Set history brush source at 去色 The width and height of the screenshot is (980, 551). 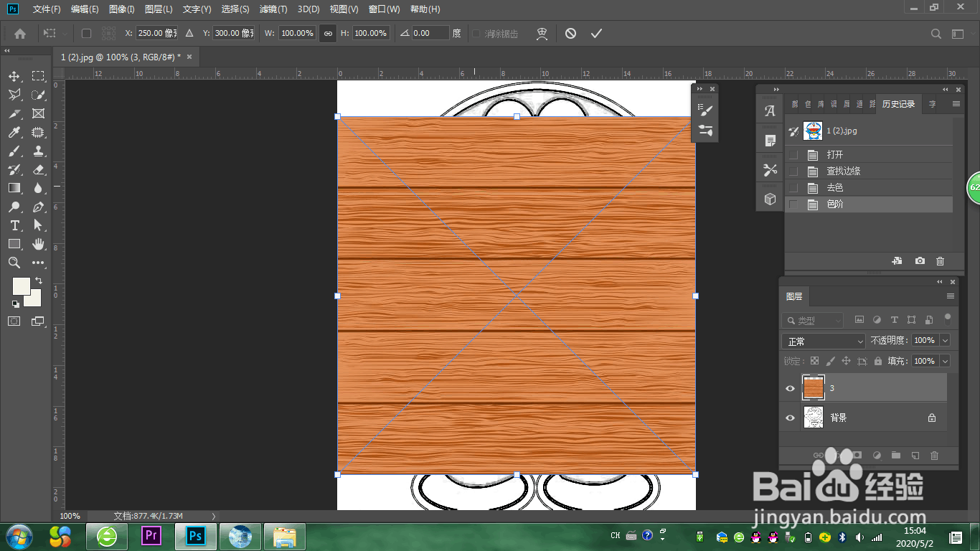pos(793,187)
